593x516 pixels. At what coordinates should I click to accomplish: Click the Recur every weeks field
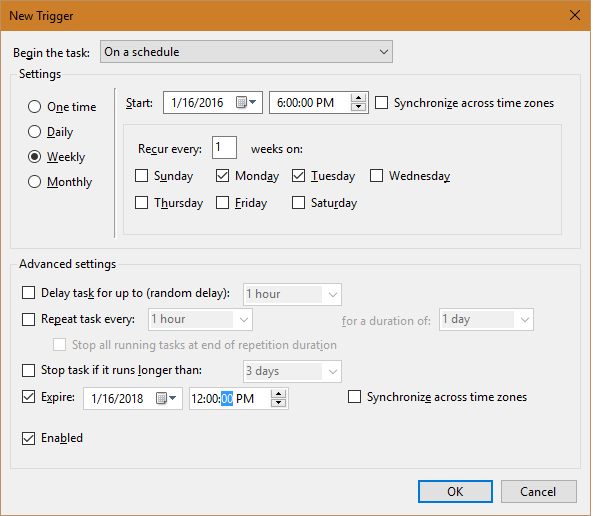click(x=224, y=148)
